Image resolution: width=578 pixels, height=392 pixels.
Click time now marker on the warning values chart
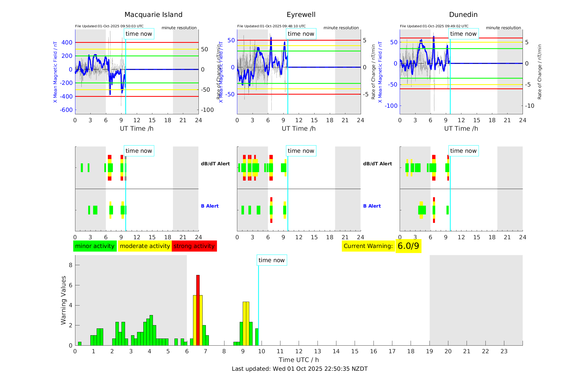click(271, 260)
